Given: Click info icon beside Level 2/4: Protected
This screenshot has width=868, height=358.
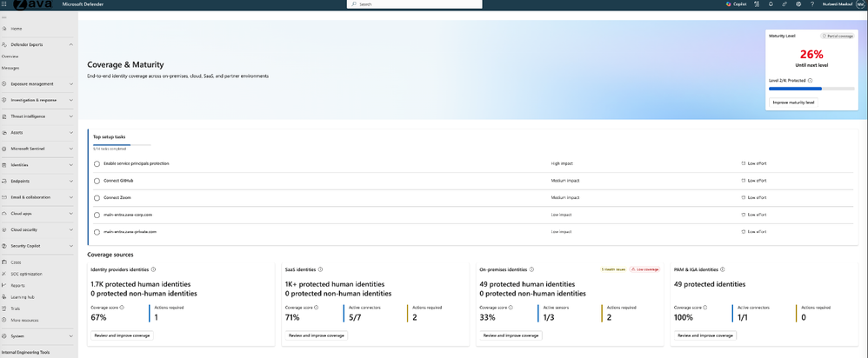Looking at the screenshot, I should pos(810,80).
